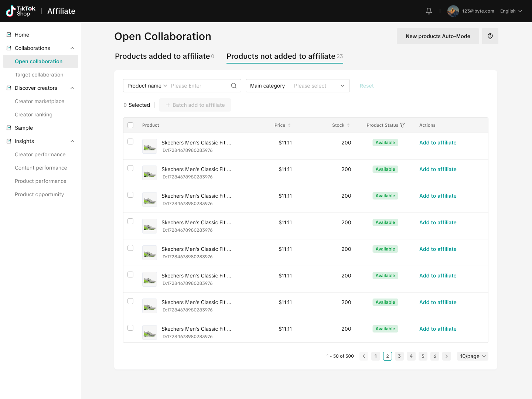Open Open collaboration in the sidebar
The image size is (532, 399).
pyautogui.click(x=41, y=61)
